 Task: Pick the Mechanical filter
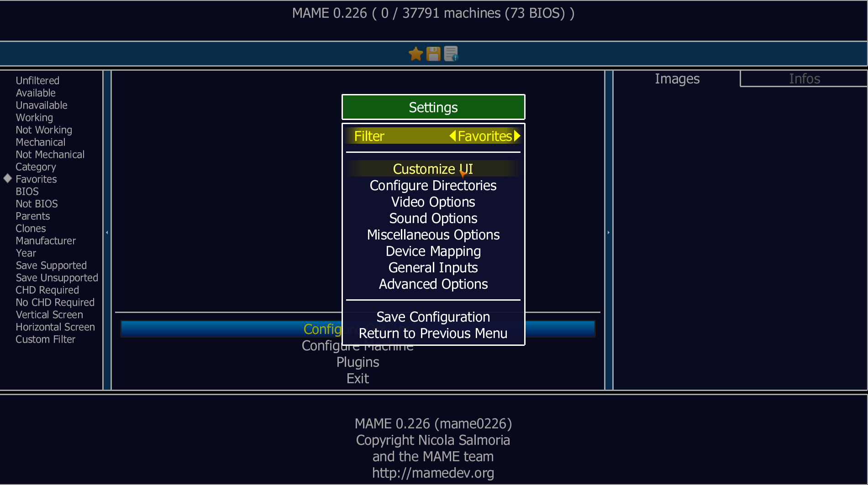[x=41, y=142]
